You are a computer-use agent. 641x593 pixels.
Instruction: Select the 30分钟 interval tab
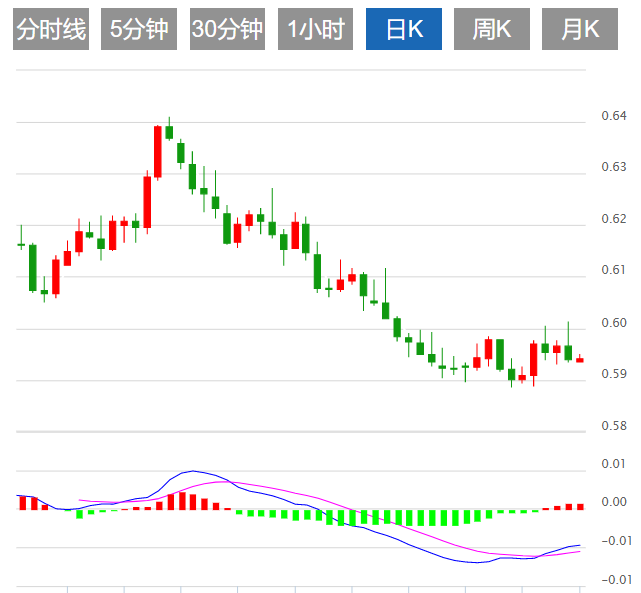[227, 29]
